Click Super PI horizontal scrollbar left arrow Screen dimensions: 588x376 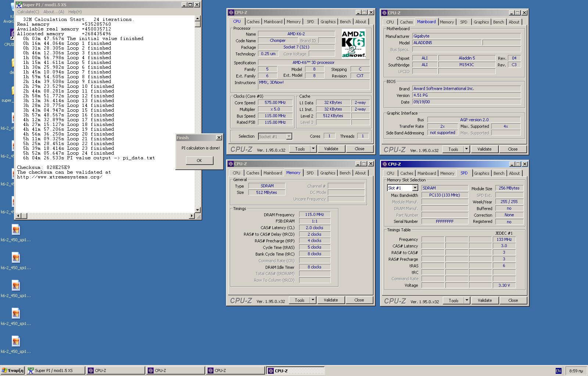pyautogui.click(x=18, y=216)
